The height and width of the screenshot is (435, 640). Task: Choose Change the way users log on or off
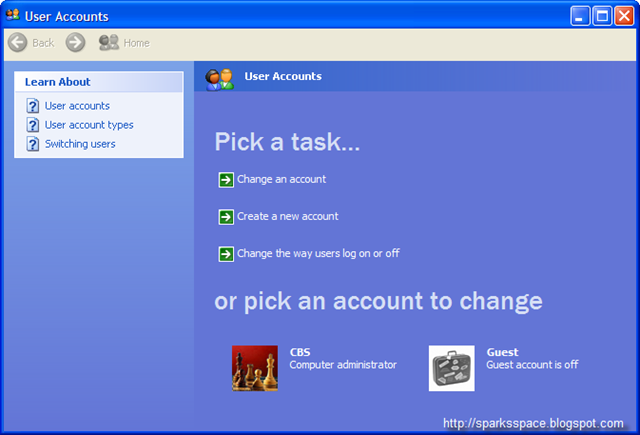tap(318, 253)
